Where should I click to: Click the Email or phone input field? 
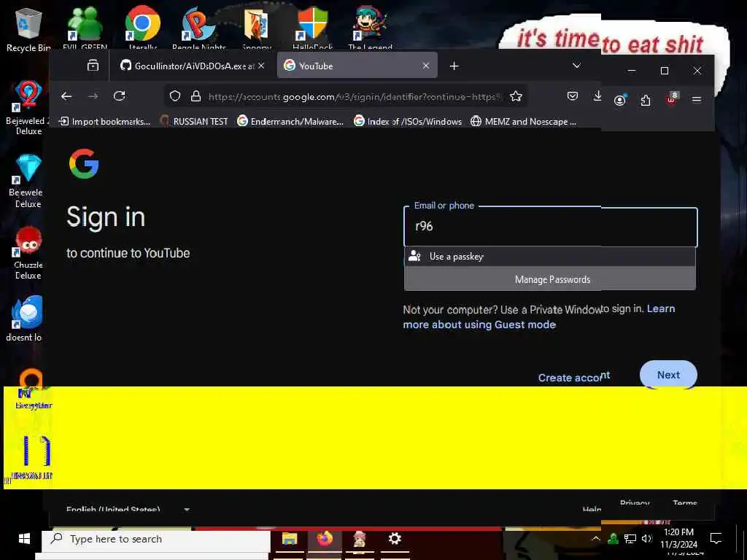550,227
